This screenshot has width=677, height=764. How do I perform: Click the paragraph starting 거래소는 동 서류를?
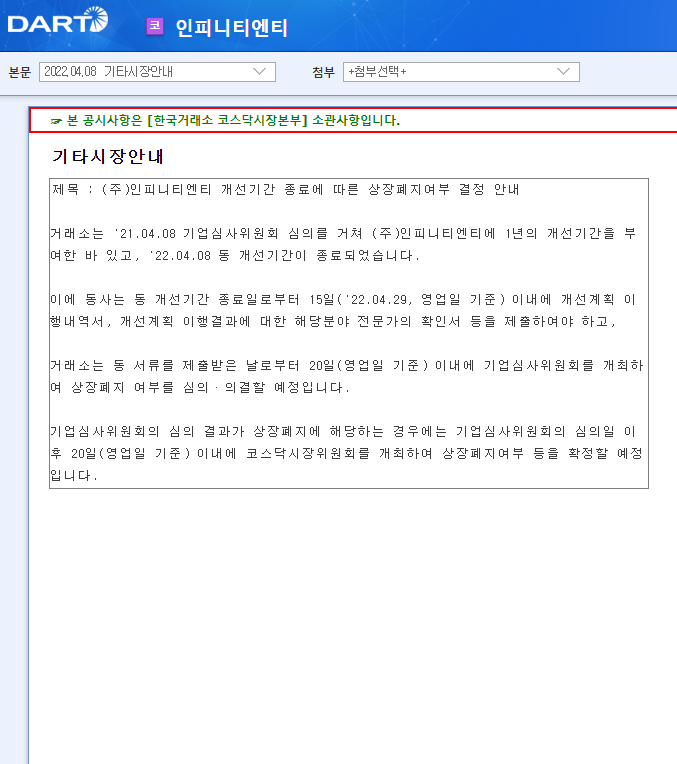point(347,376)
